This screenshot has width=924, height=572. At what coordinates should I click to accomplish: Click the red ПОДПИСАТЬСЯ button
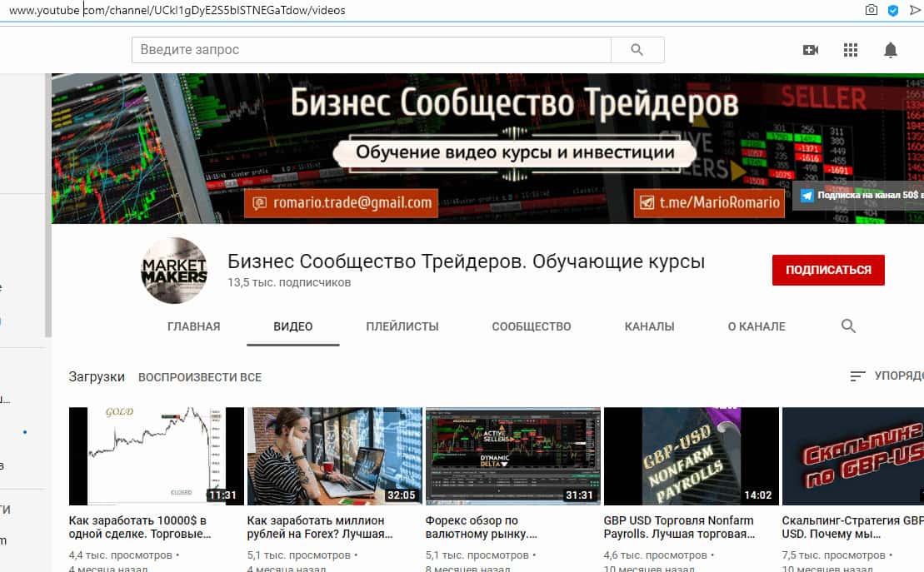click(x=828, y=270)
